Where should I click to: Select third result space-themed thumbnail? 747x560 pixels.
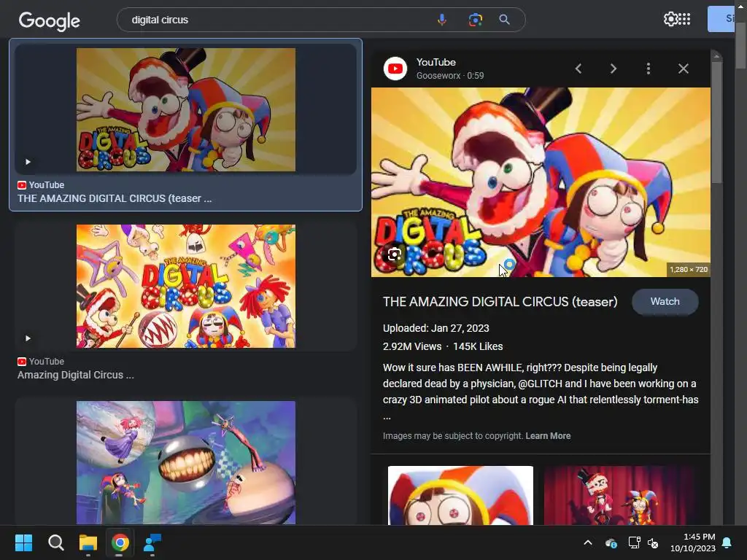click(186, 462)
